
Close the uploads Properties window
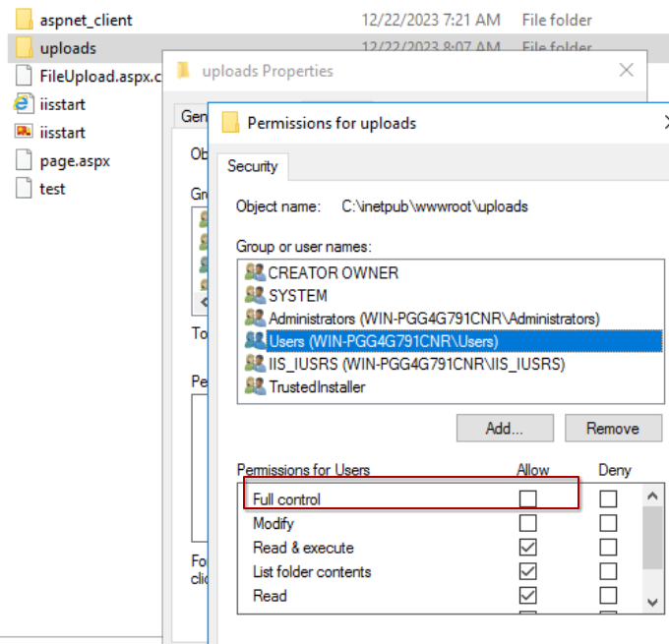tap(626, 70)
